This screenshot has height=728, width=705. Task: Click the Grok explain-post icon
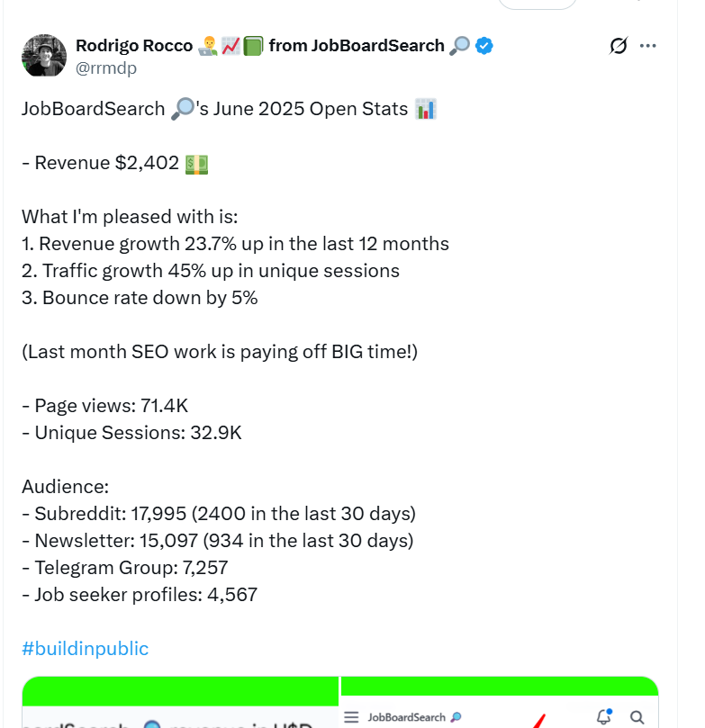(618, 46)
